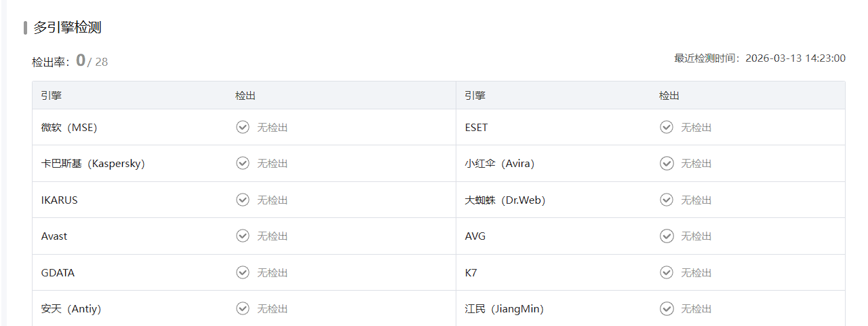Click the check icon in the IKARUS row
The width and height of the screenshot is (868, 326).
pos(243,200)
